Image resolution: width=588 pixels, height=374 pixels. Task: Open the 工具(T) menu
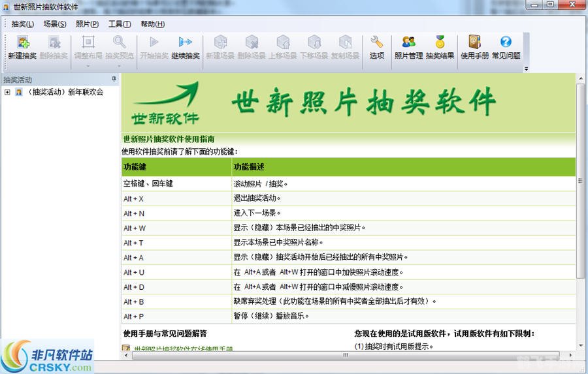[x=120, y=24]
